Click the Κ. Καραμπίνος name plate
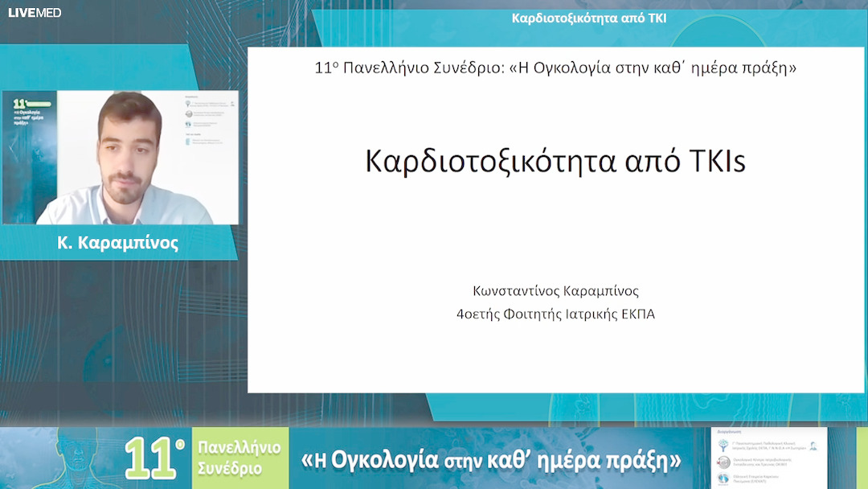The image size is (868, 489). [119, 244]
